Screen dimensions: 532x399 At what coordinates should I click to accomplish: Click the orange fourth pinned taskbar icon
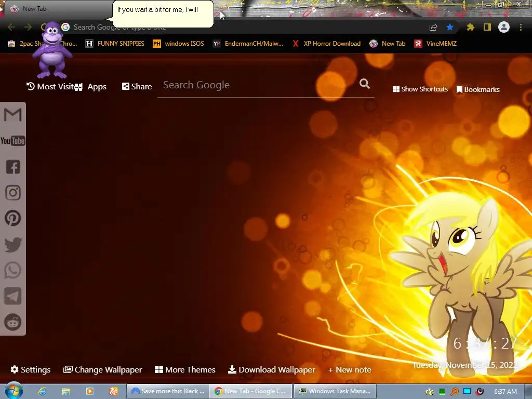[114, 391]
